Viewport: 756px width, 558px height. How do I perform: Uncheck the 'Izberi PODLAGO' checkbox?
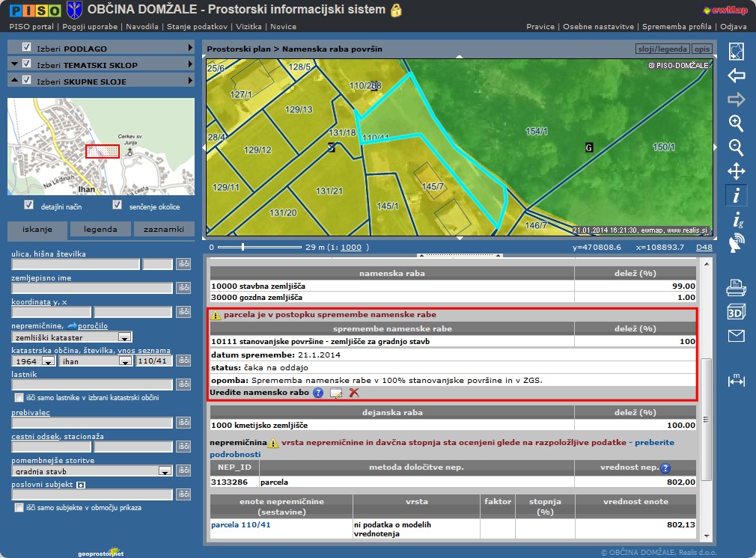point(27,48)
